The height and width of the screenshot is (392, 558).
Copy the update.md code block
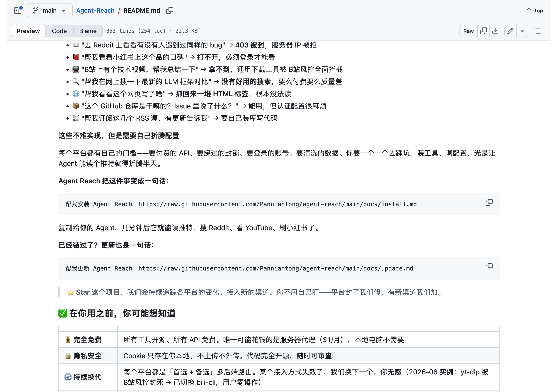[x=489, y=267]
